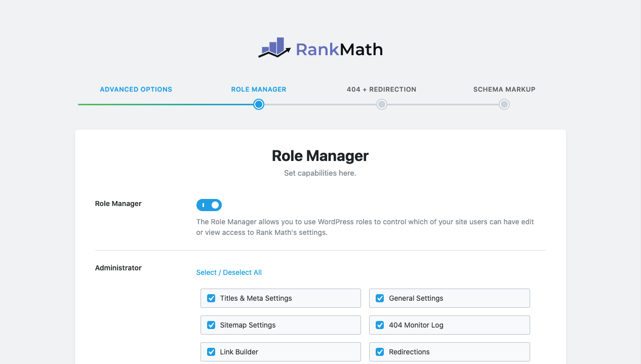Click the 404 + Redirection step circle
The image size is (641, 364).
point(382,104)
